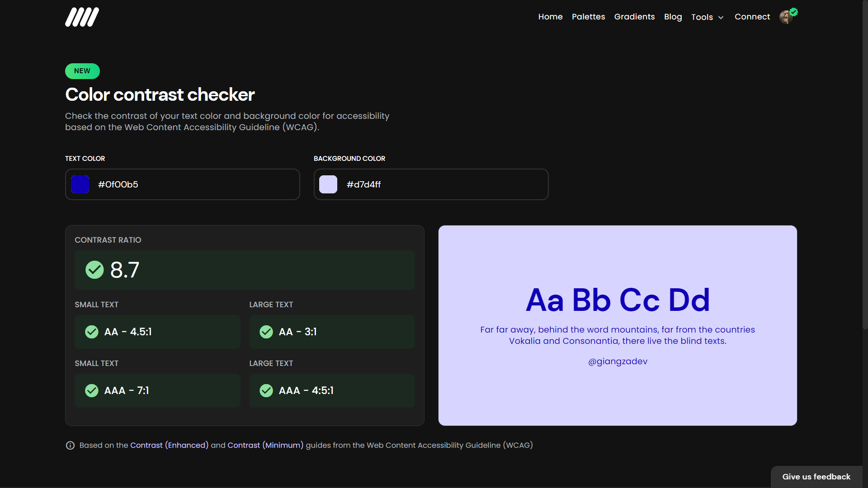This screenshot has height=488, width=868.
Task: Click the Aa Bb Cc Dd preview text
Action: tap(618, 300)
